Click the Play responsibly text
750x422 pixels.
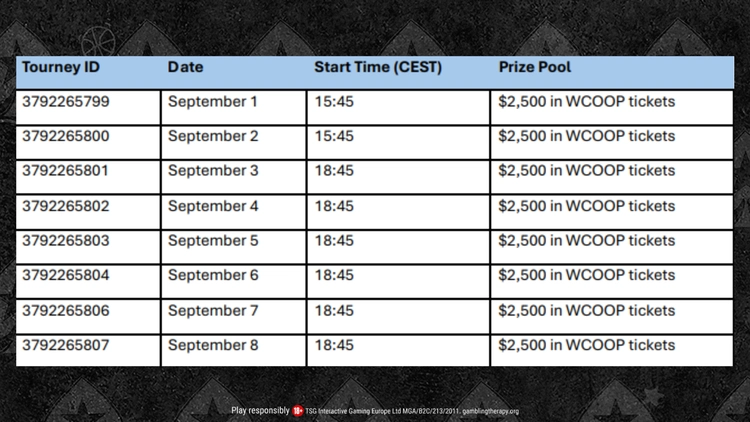(260, 411)
